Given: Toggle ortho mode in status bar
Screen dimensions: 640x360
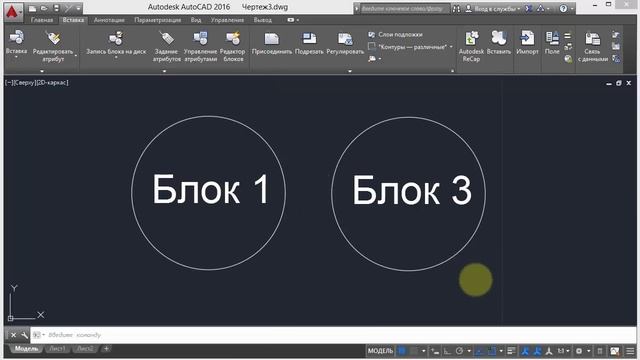Looking at the screenshot, I should pyautogui.click(x=447, y=351).
